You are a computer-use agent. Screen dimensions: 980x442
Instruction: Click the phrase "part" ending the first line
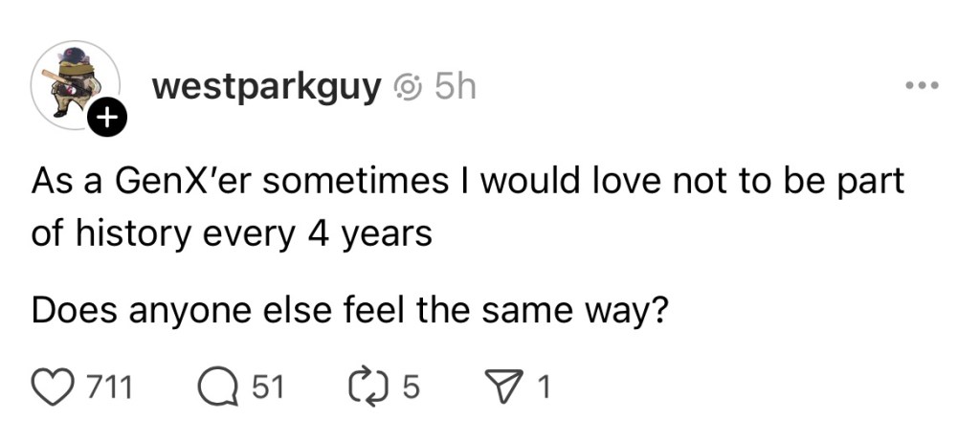coord(873,182)
